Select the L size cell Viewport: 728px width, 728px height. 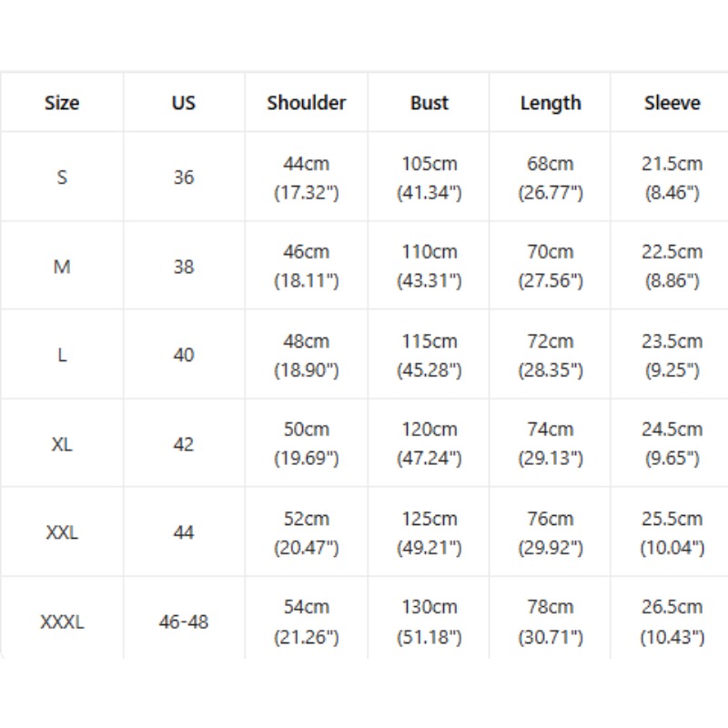point(62,355)
